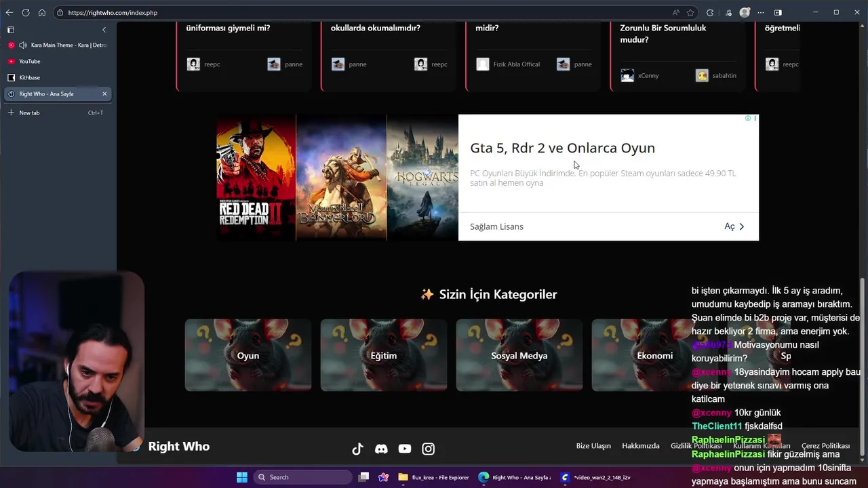Open the read aloud icon in address bar
868x488 pixels.
[x=676, y=12]
